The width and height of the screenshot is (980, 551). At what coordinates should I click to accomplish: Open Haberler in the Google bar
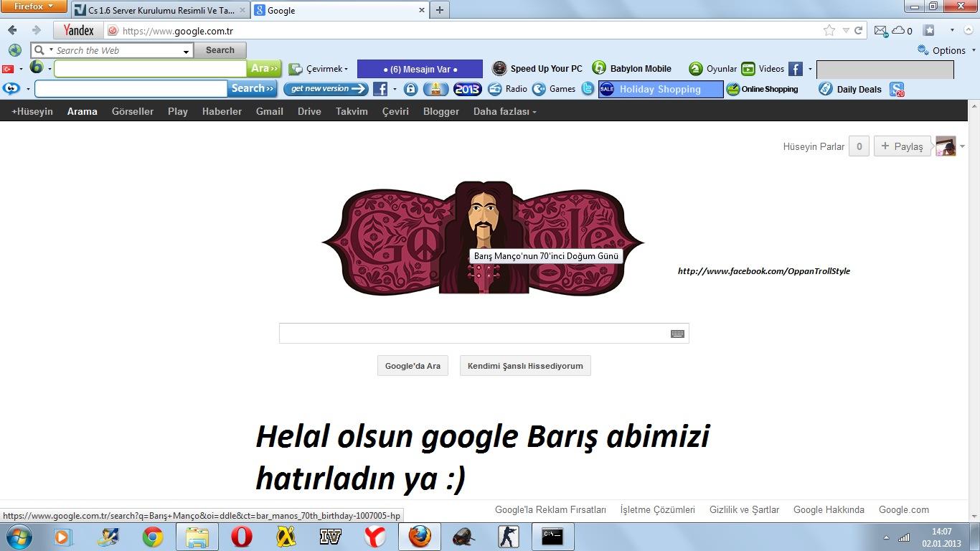click(x=222, y=111)
